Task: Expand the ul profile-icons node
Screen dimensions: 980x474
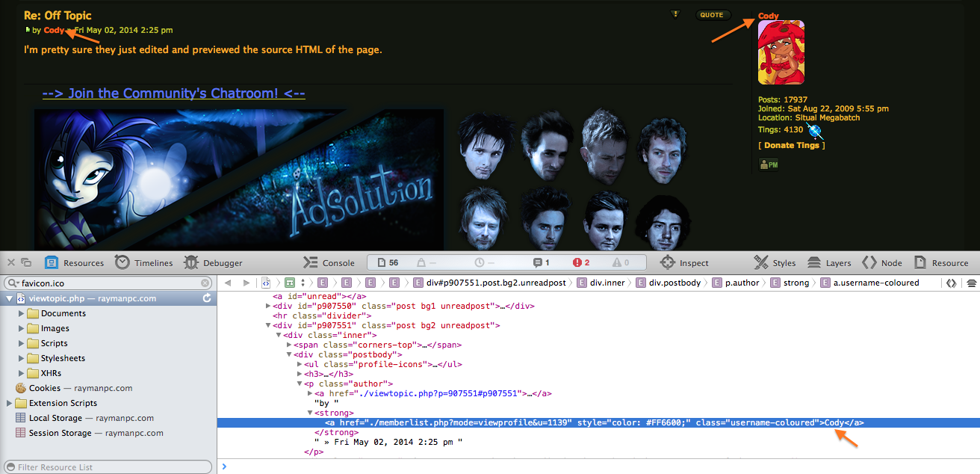Action: [300, 364]
